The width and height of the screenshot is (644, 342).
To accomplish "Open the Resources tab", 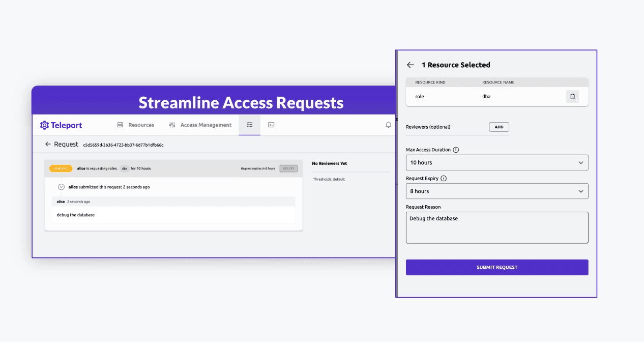I will click(135, 125).
